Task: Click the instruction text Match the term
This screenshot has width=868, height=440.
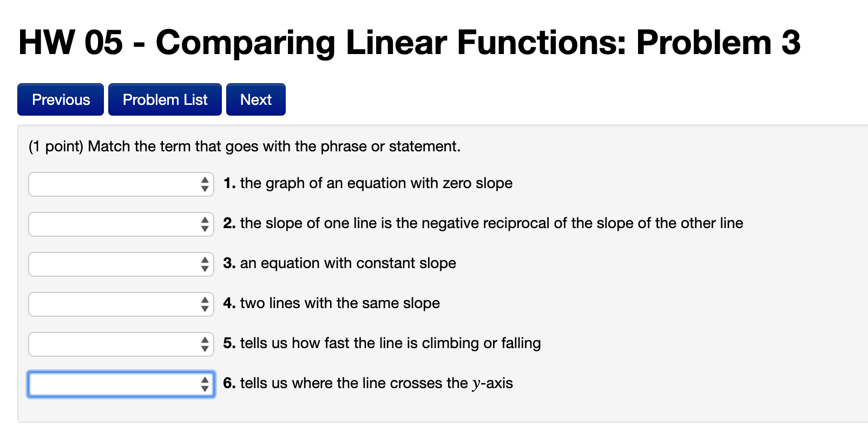Action: (x=245, y=146)
